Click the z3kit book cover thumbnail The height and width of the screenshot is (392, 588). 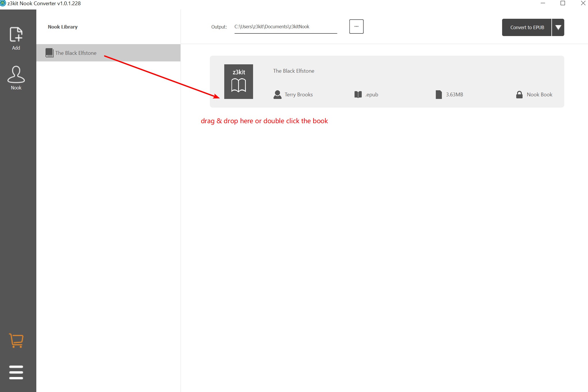[239, 82]
